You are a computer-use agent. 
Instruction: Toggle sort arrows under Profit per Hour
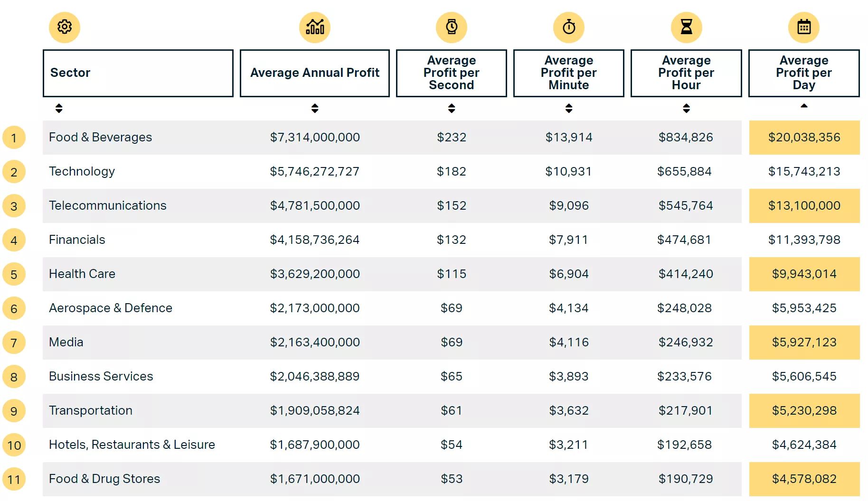coord(687,108)
